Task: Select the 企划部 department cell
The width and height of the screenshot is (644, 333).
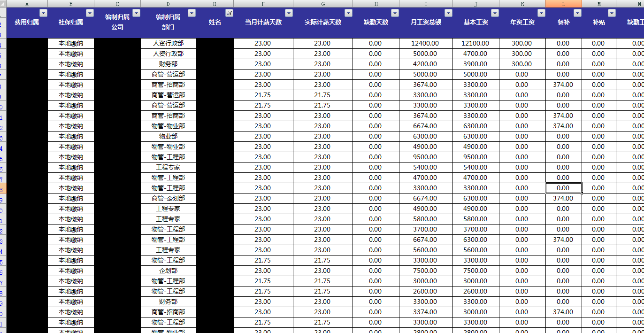Action: click(x=169, y=271)
